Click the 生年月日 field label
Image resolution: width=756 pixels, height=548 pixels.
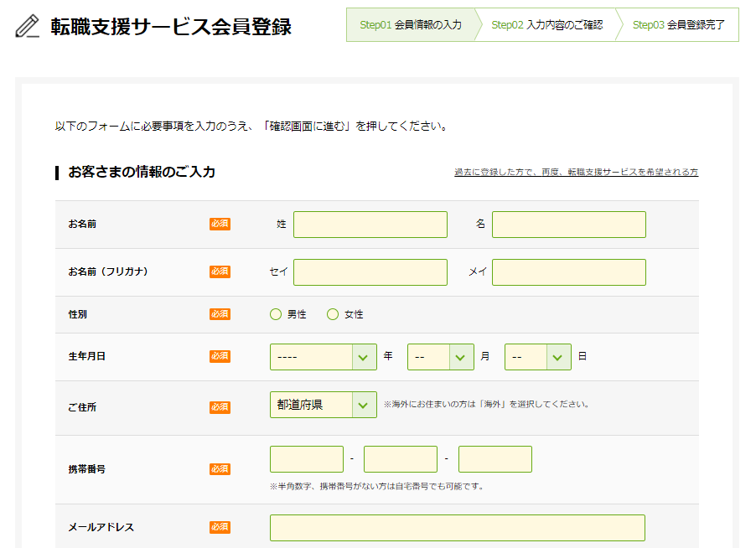(87, 356)
